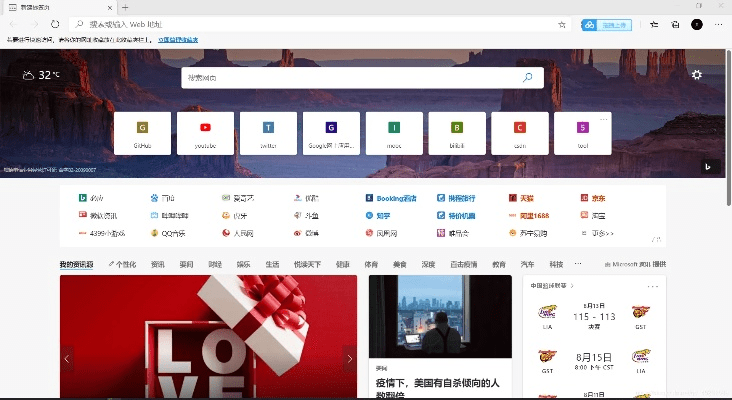Open the 知乎 link
The width and height of the screenshot is (732, 400).
pos(379,216)
